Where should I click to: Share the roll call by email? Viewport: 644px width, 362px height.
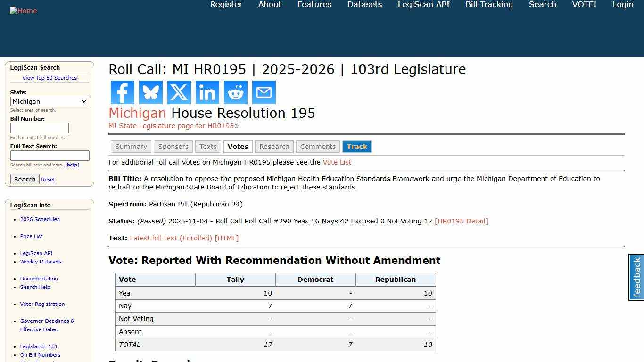264,92
